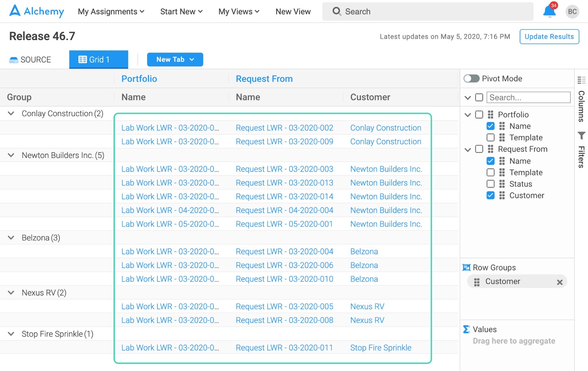Image resolution: width=588 pixels, height=371 pixels.
Task: Click drag handle beside Status column
Action: tap(502, 184)
